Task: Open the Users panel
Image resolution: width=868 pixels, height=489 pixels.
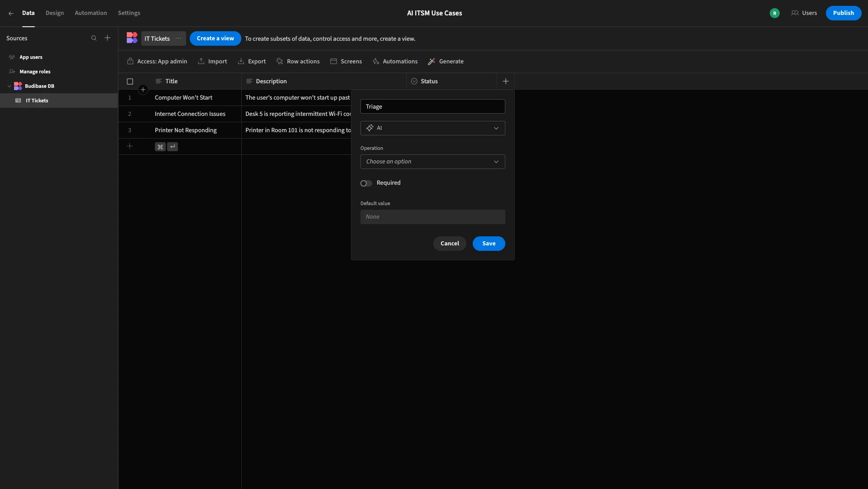Action: click(804, 13)
